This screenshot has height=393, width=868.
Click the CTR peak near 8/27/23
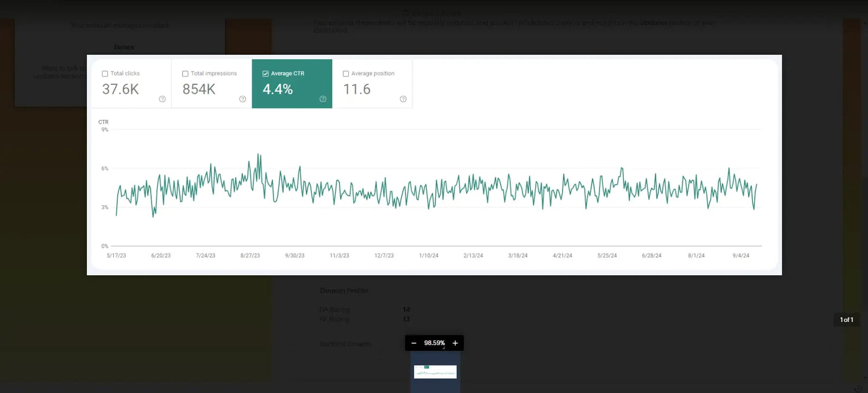pyautogui.click(x=259, y=155)
